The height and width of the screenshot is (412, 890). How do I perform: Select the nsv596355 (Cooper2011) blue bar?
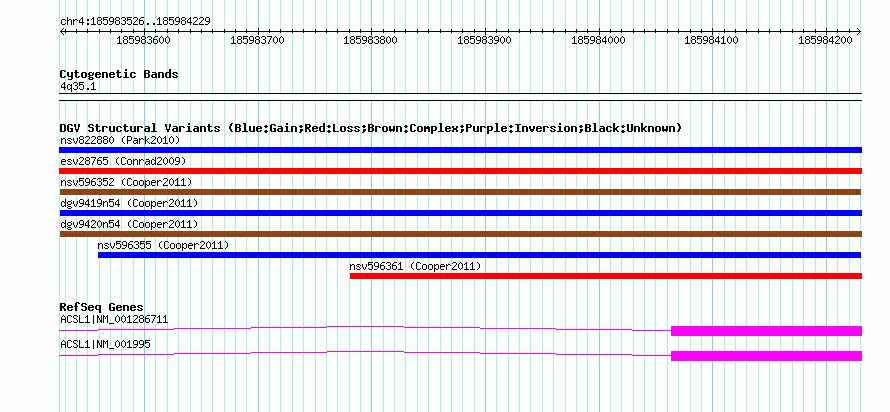point(480,255)
